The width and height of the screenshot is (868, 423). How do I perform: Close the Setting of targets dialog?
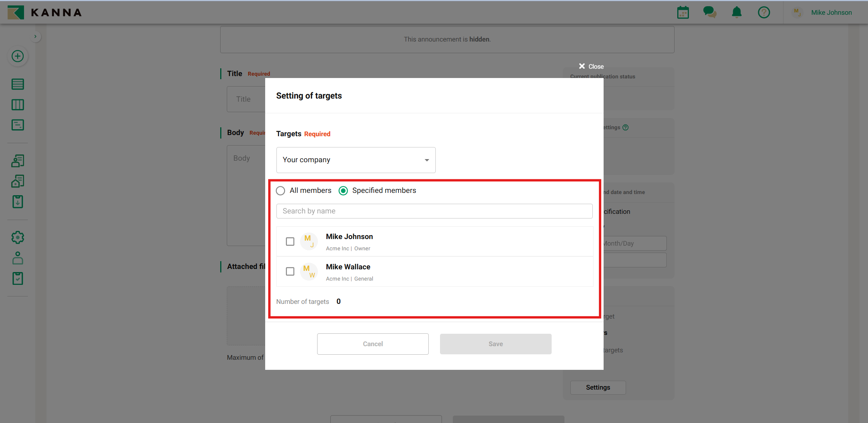[591, 66]
